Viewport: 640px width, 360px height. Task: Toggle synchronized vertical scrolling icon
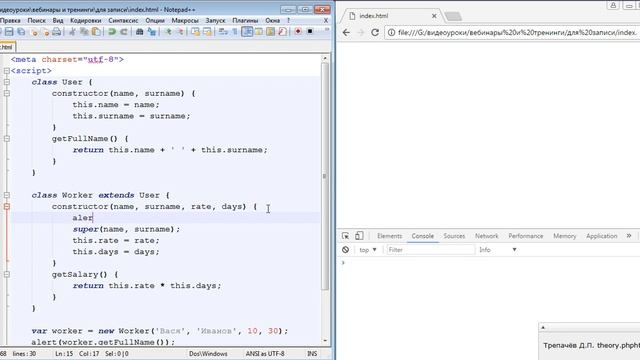196,31
